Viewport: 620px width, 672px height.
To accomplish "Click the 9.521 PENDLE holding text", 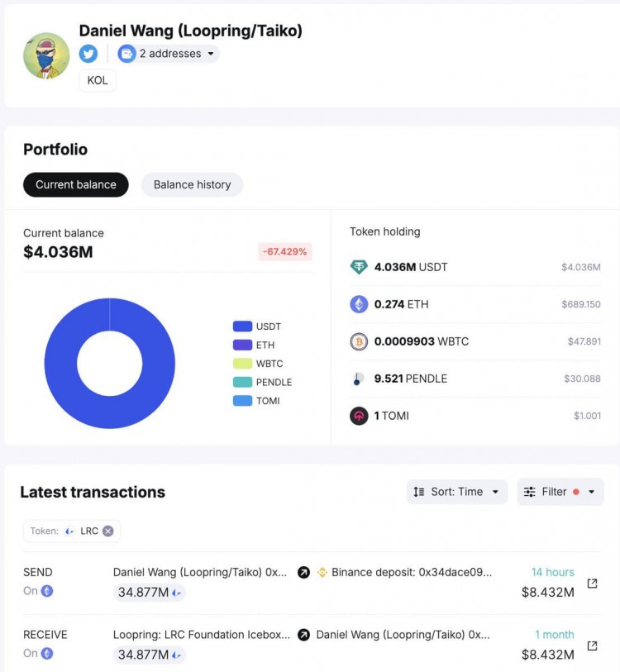I will (410, 379).
